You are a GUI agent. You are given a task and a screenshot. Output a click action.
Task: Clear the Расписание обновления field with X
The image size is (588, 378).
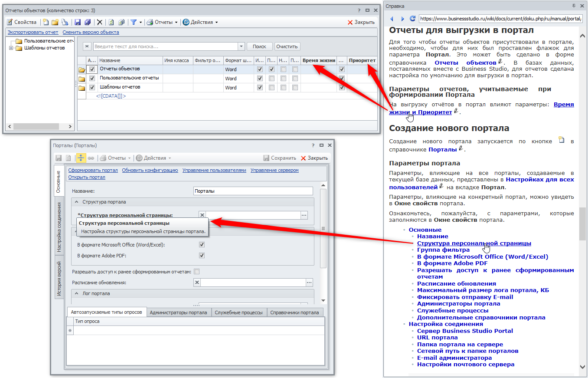click(x=197, y=283)
